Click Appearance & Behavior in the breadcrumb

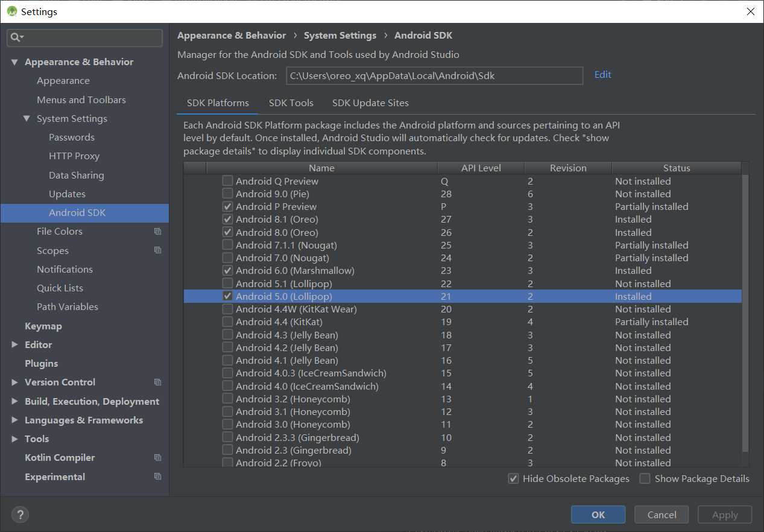coord(232,36)
